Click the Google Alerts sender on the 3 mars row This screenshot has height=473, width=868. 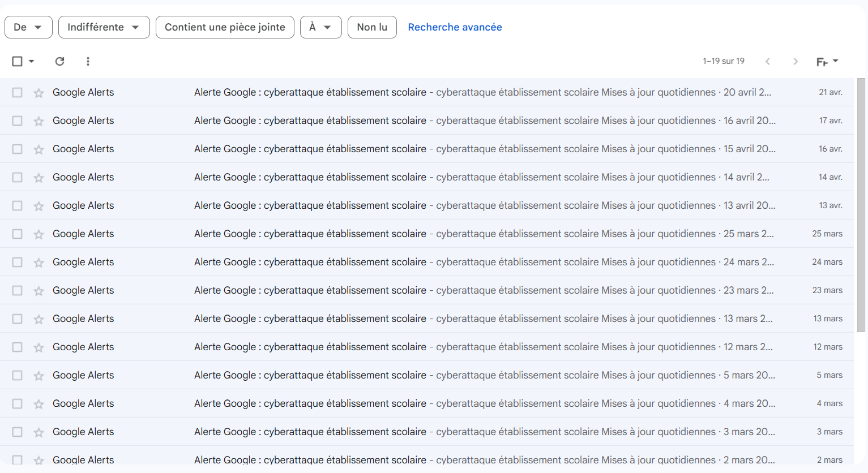pyautogui.click(x=83, y=432)
